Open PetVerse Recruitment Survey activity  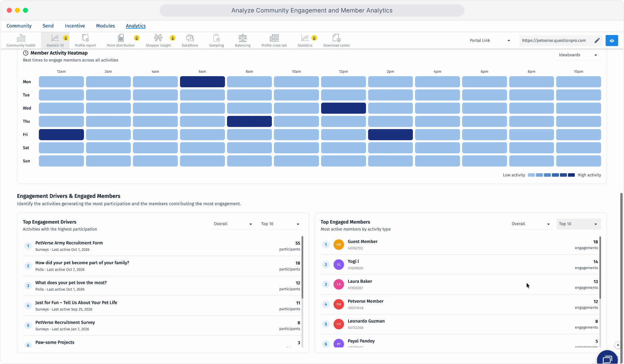click(162, 326)
